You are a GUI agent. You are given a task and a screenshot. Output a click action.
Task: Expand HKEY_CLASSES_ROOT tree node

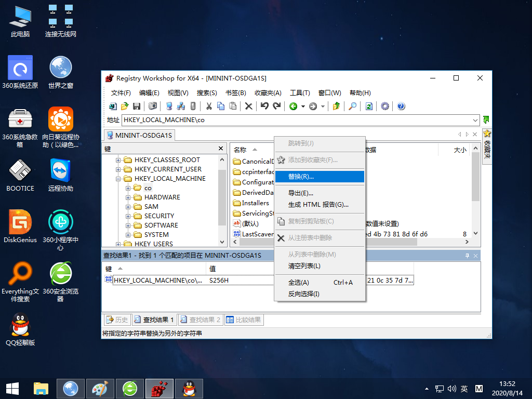pyautogui.click(x=118, y=160)
